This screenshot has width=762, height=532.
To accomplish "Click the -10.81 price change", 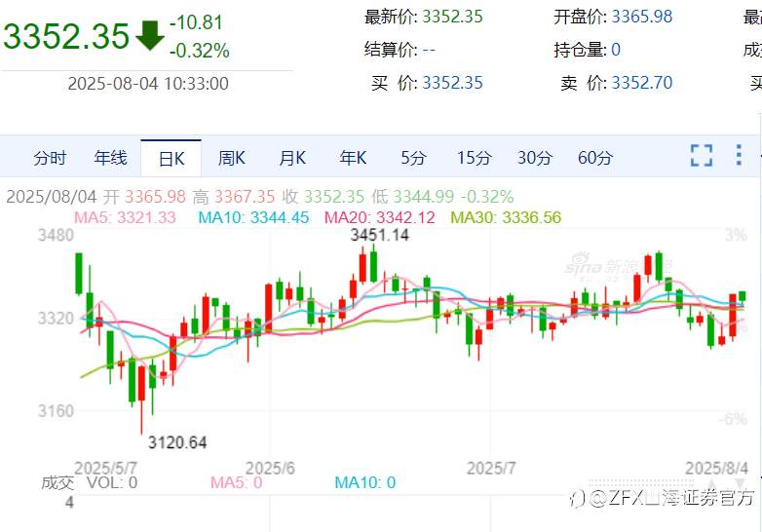I will pyautogui.click(x=196, y=22).
